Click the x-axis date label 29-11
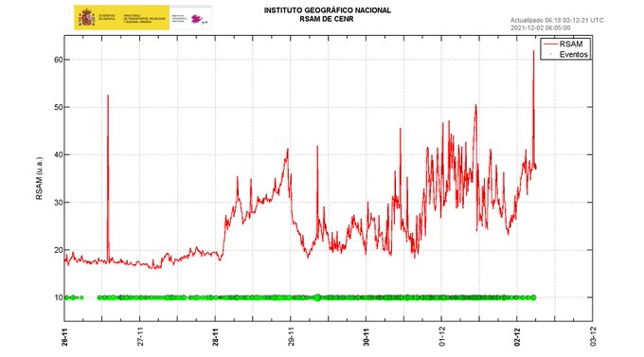This screenshot has height=357, width=644. (291, 336)
